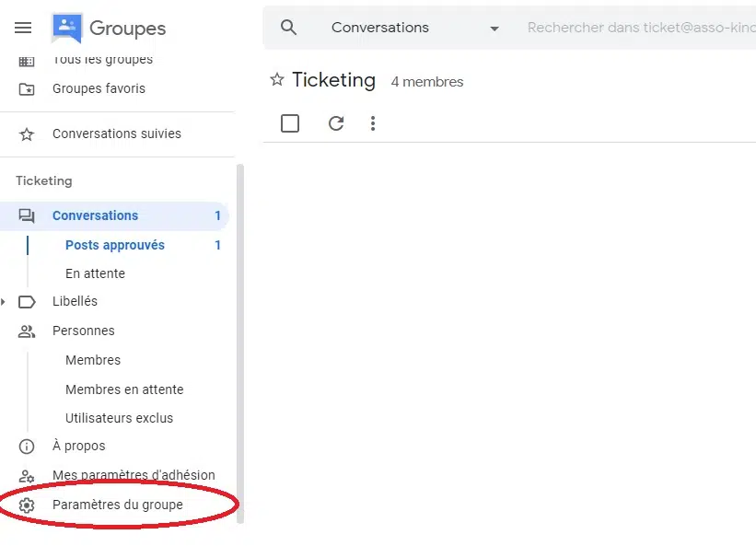
Task: Click the Google Groupes logo icon
Action: (67, 28)
